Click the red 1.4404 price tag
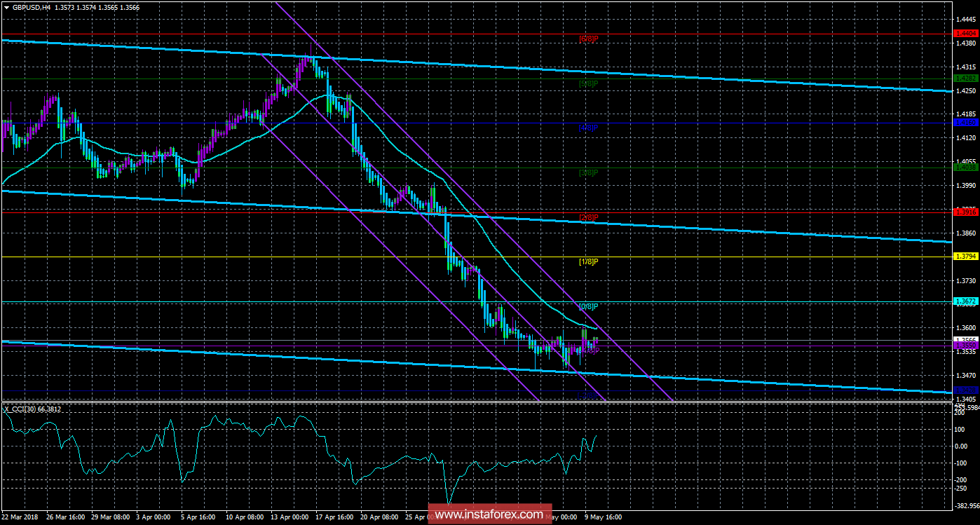The height and width of the screenshot is (525, 980). pos(965,34)
